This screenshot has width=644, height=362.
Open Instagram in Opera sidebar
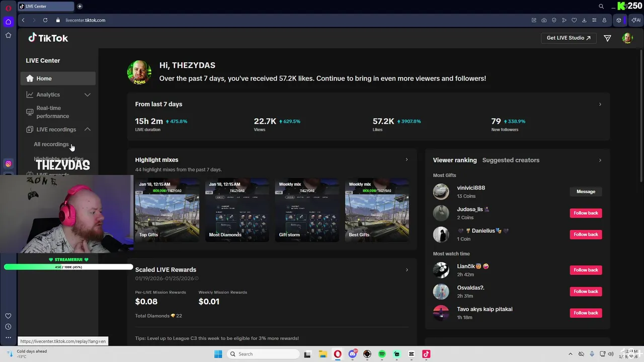(x=8, y=163)
